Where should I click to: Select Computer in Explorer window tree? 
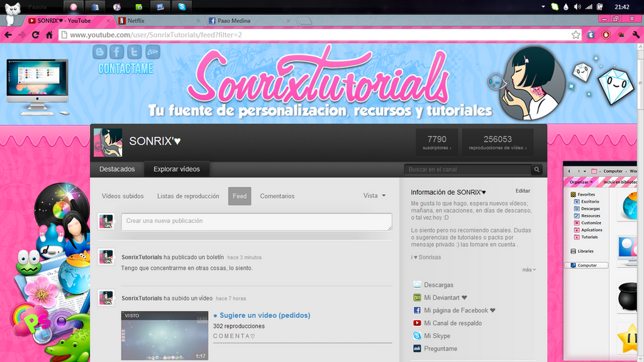(586, 265)
